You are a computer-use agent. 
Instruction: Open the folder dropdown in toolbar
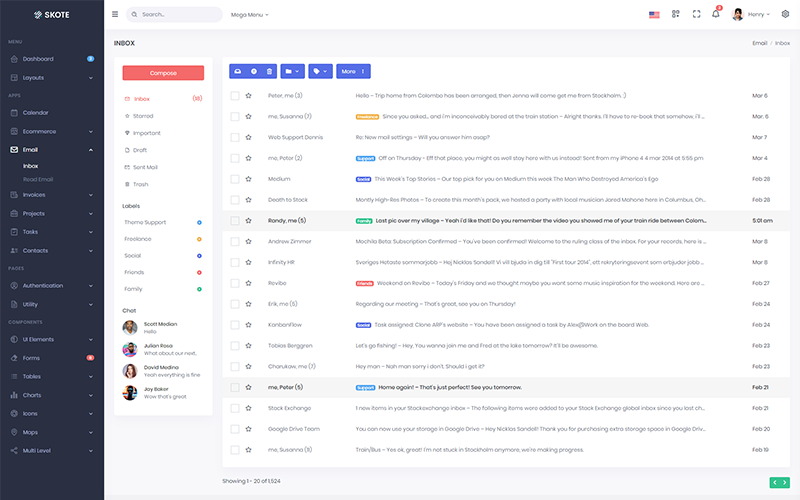tap(291, 72)
